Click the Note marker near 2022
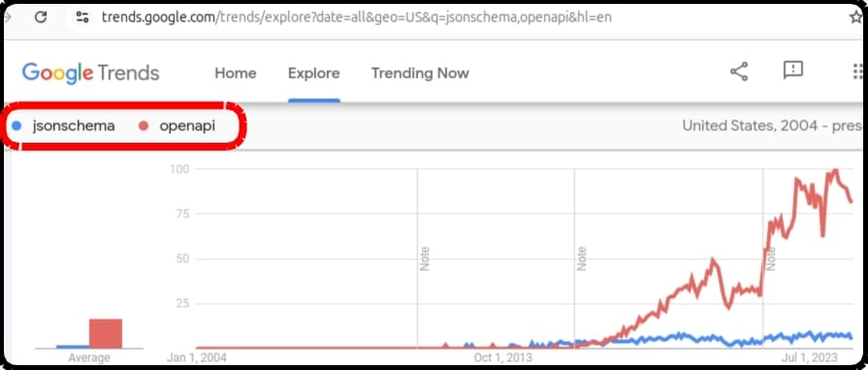868x370 pixels. [x=771, y=258]
